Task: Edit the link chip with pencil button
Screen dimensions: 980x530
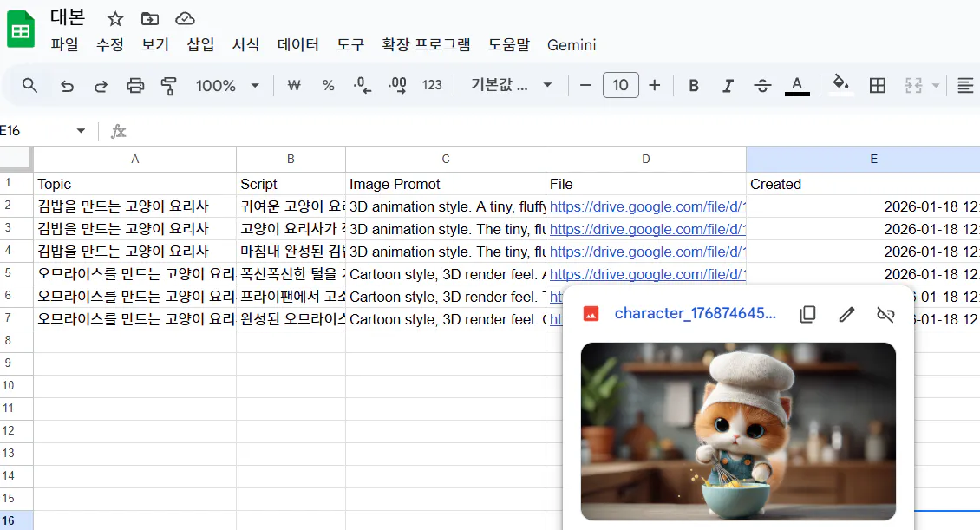Action: pyautogui.click(x=846, y=314)
